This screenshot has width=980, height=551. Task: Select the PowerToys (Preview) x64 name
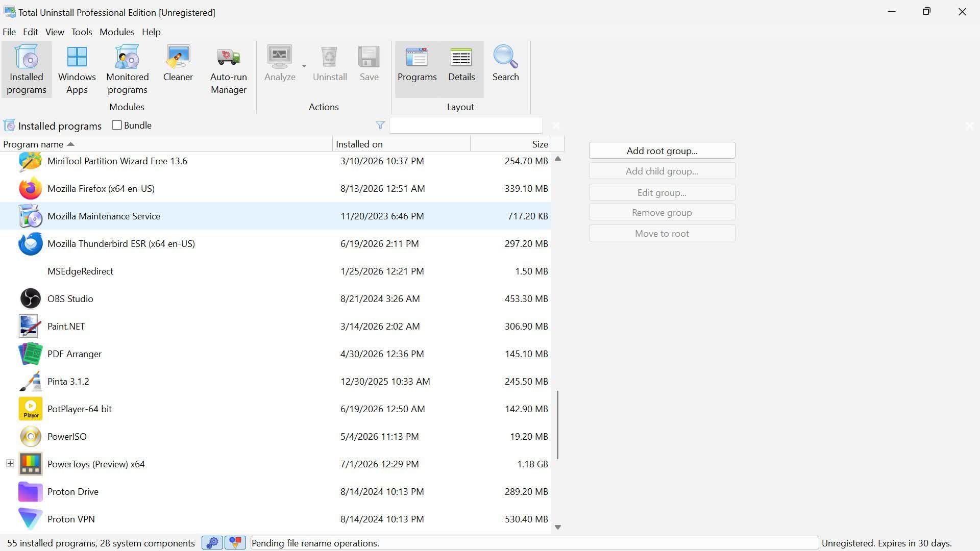pos(96,464)
